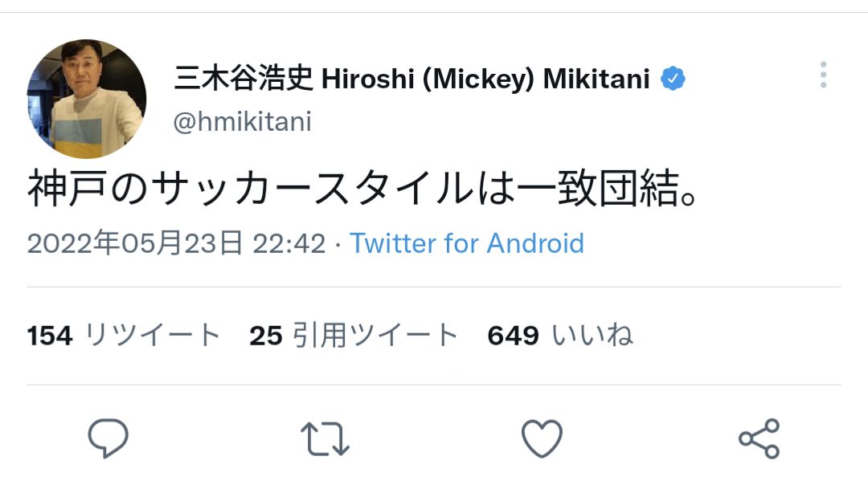The width and height of the screenshot is (868, 489).
Task: Open the Twitter for Android source link
Action: click(x=467, y=243)
